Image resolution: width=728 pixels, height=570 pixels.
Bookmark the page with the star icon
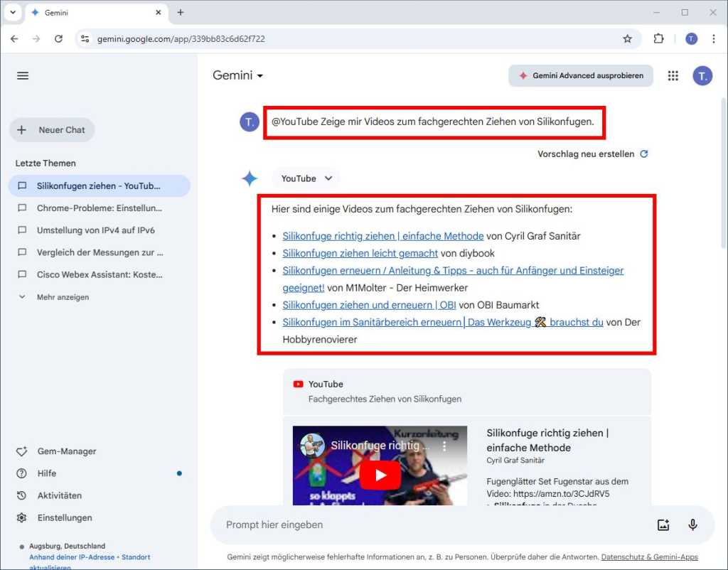628,39
